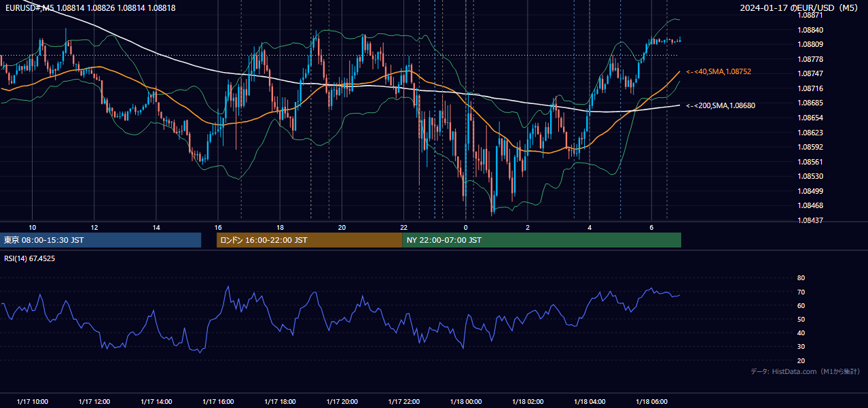Screen dimensions: 868x408
Task: Click price level 1.08809 on price axis
Action: click(811, 45)
